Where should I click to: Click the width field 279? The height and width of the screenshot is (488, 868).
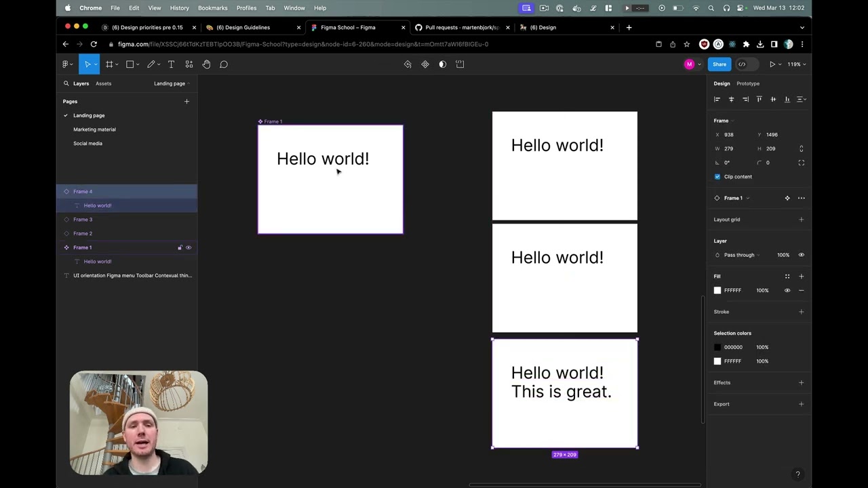(x=733, y=148)
